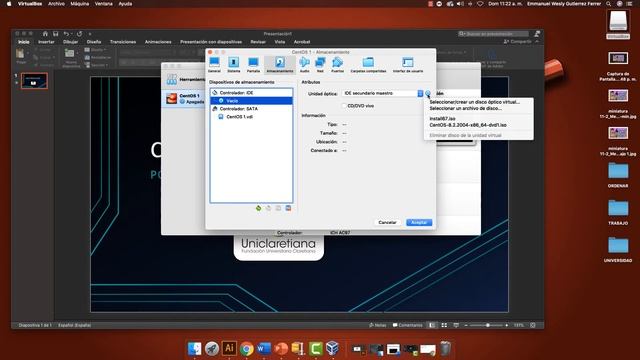Select CentOS-8.2.2004-x86_64-dvd1.iso from the menu
The width and height of the screenshot is (640, 360).
point(468,125)
